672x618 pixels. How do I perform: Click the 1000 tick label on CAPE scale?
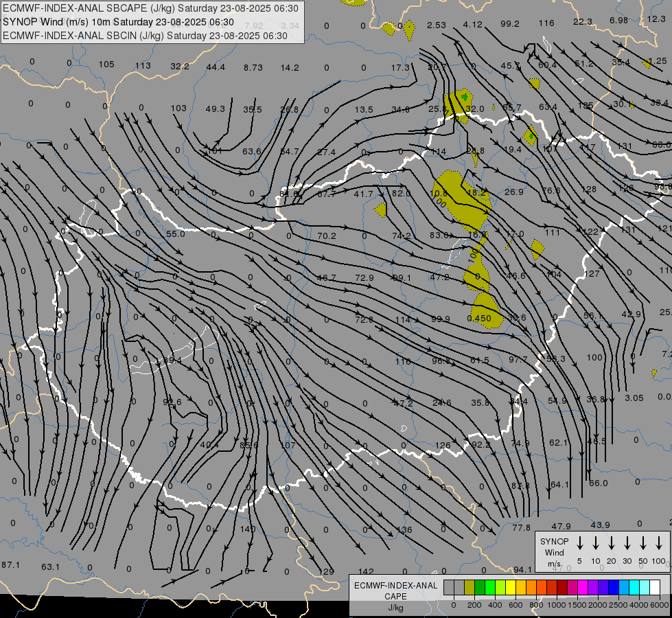[x=557, y=605]
